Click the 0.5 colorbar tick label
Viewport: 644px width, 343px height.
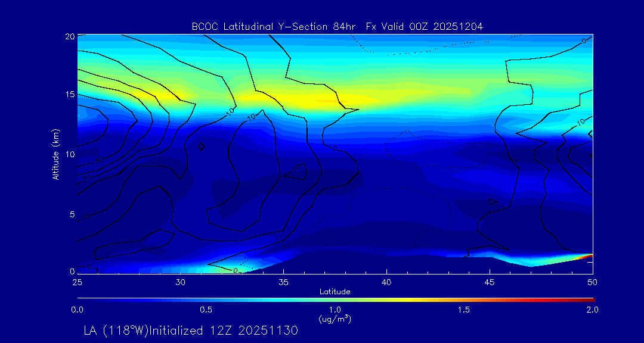click(206, 310)
